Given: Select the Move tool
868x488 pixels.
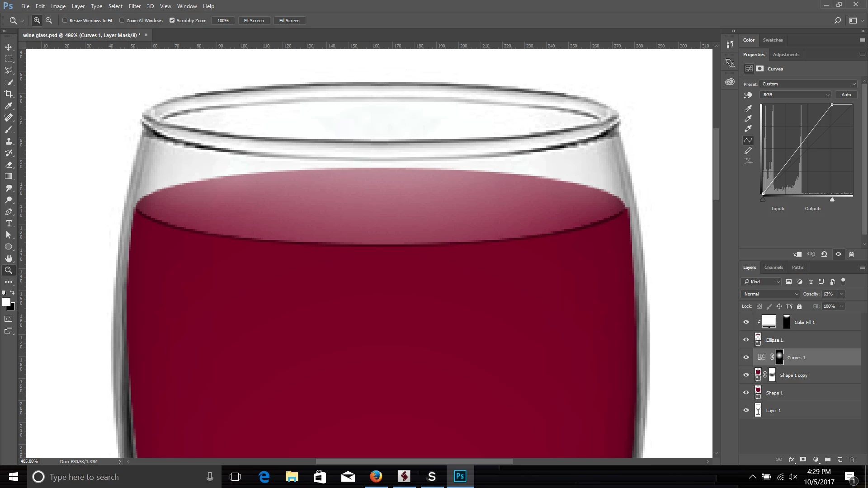Looking at the screenshot, I should click(9, 47).
